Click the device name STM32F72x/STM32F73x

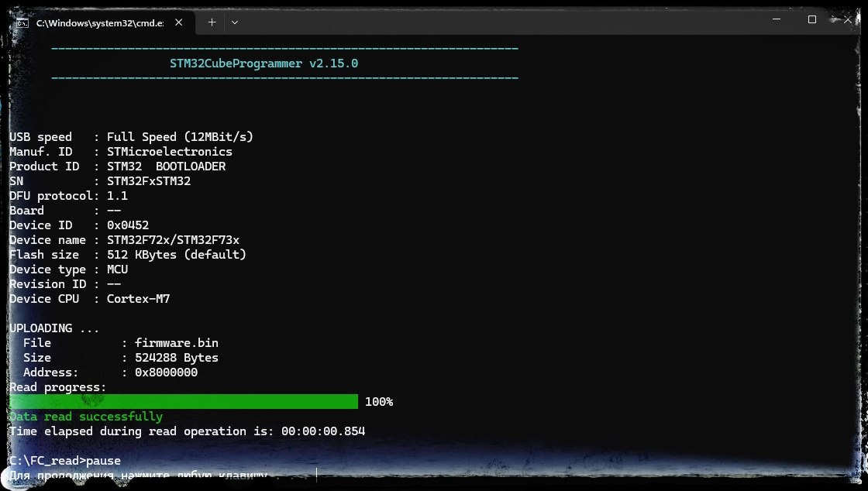(173, 240)
